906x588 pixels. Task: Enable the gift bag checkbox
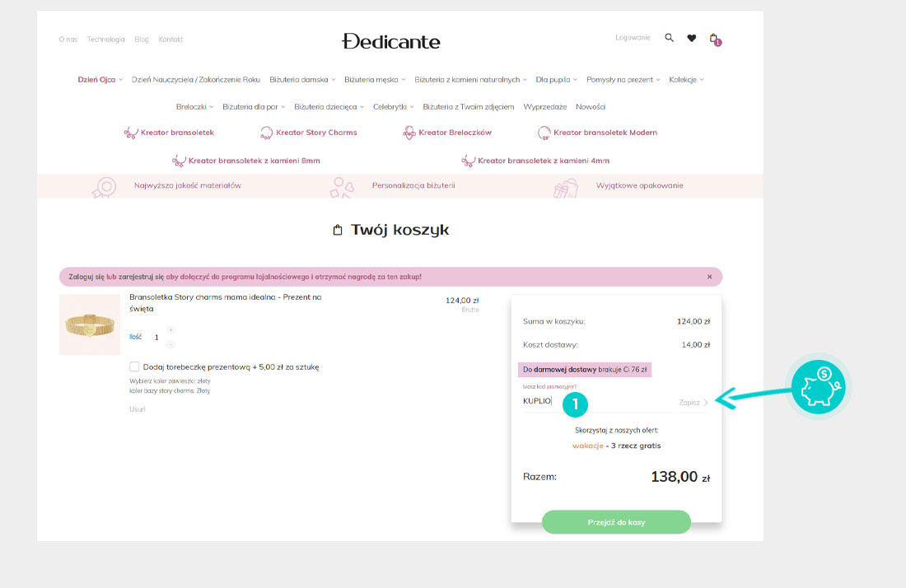coord(134,366)
